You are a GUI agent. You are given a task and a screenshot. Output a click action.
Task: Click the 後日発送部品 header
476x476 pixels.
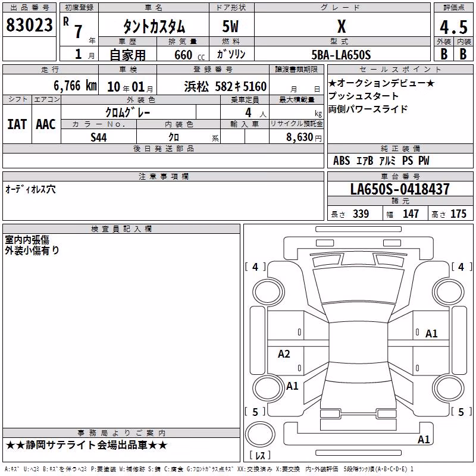[163, 148]
